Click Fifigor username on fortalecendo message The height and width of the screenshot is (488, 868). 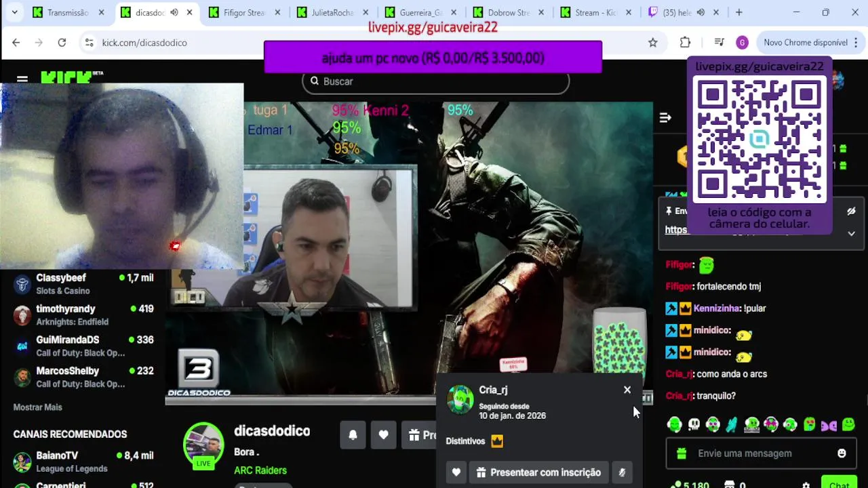pyautogui.click(x=679, y=287)
